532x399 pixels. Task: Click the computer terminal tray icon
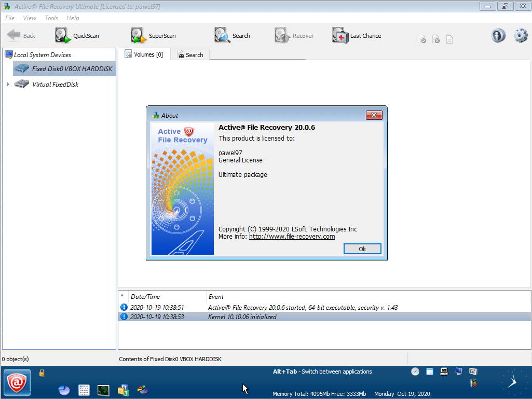click(444, 372)
